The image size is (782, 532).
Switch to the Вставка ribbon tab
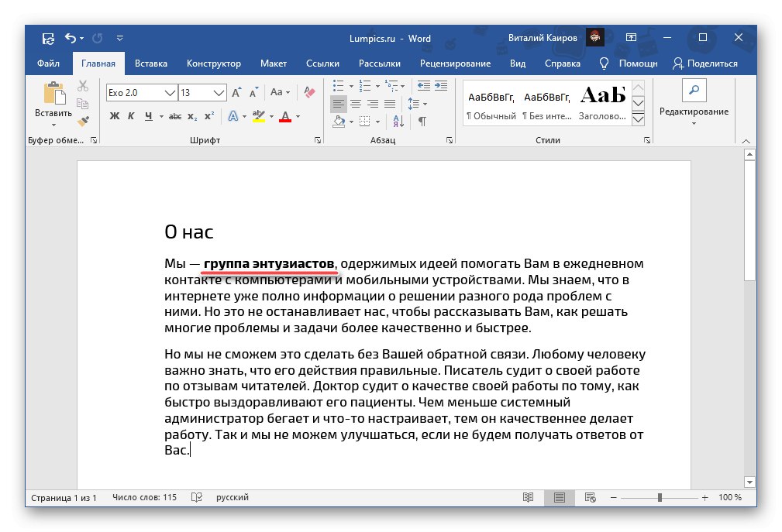pyautogui.click(x=151, y=63)
